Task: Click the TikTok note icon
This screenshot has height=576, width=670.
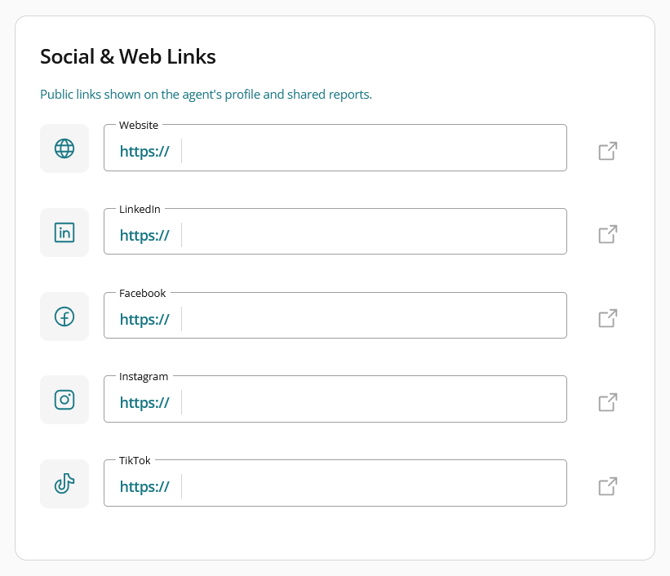Action: click(x=65, y=484)
